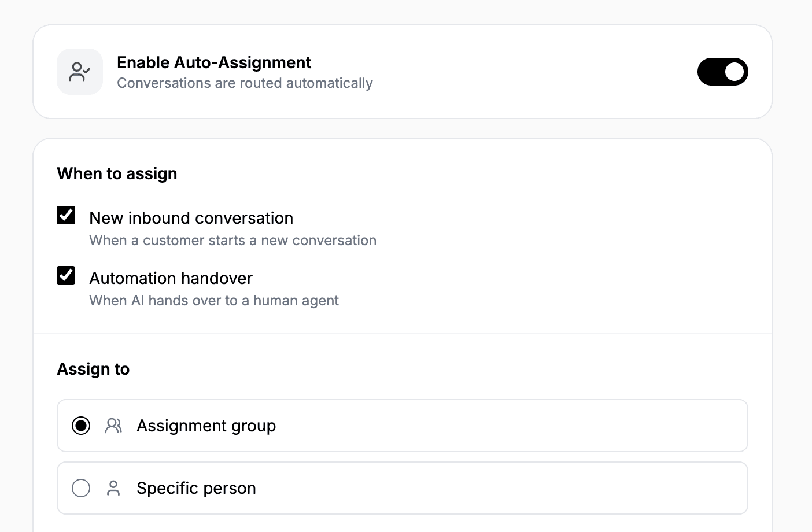Click the "Assignment group" option label
Viewport: 812px width, 532px height.
(x=206, y=426)
